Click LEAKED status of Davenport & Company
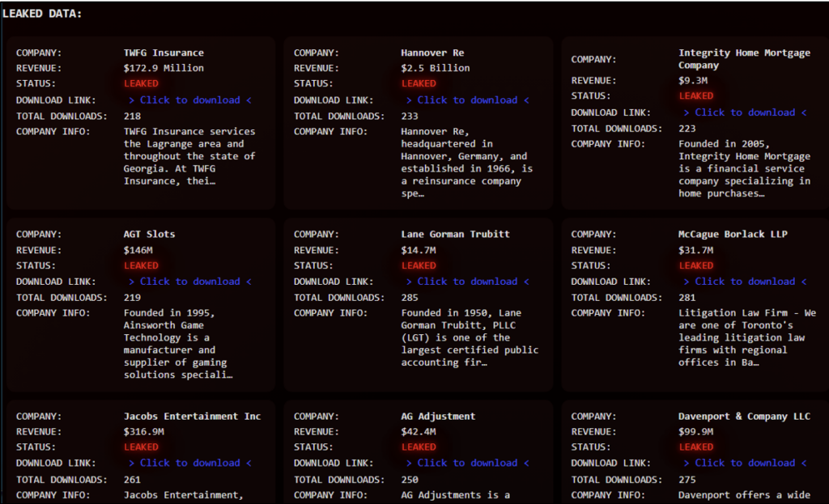 696,447
